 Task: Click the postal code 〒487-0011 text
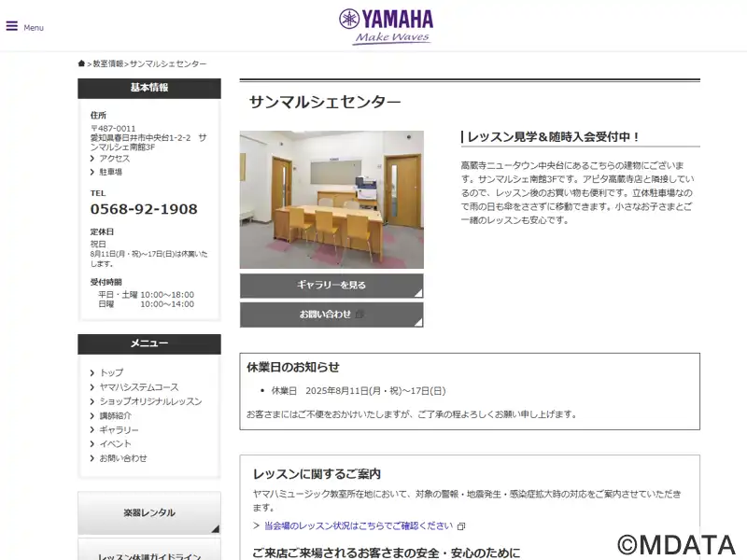pyautogui.click(x=113, y=129)
